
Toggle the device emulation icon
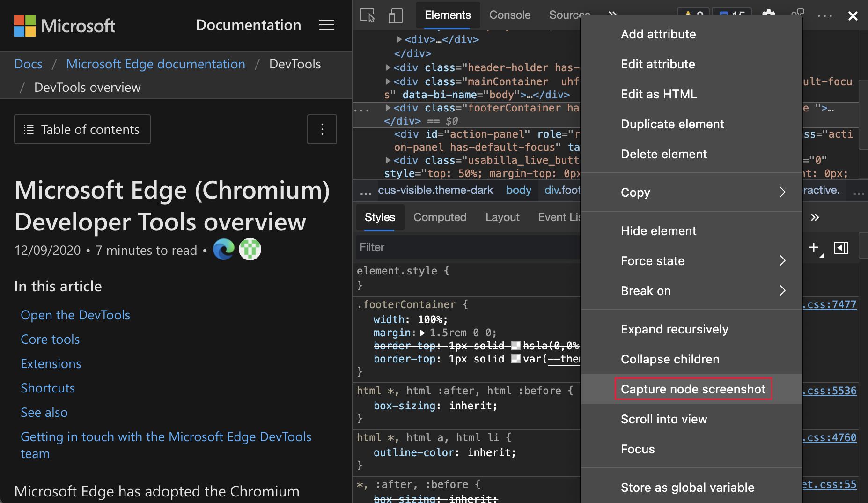click(x=396, y=15)
